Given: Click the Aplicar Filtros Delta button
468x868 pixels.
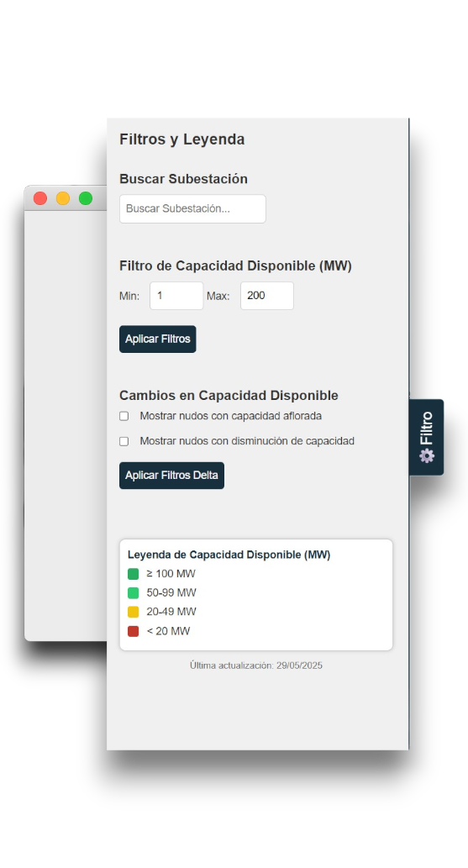Looking at the screenshot, I should tap(171, 476).
